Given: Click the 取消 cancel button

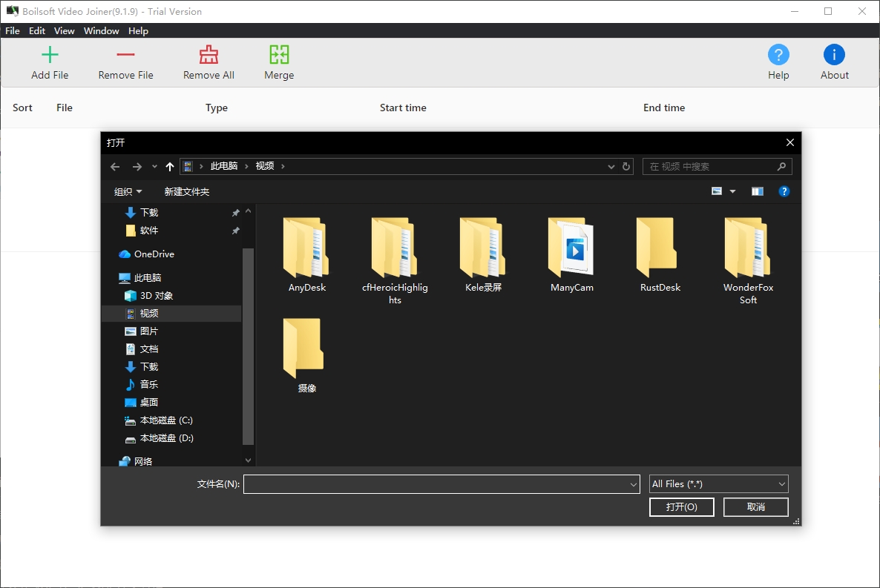Looking at the screenshot, I should click(755, 507).
